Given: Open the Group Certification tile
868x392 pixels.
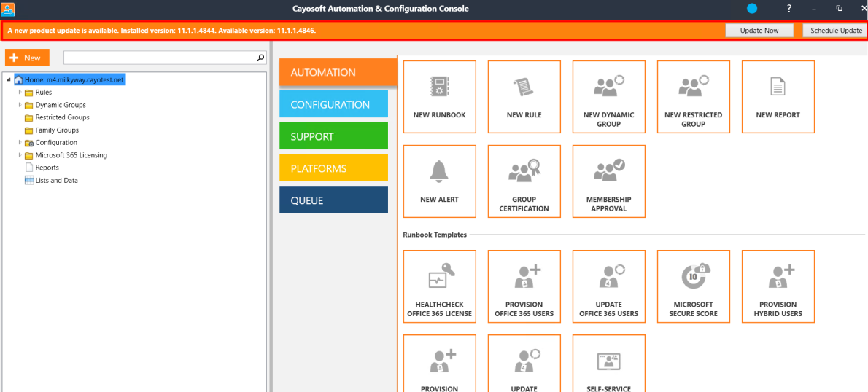Looking at the screenshot, I should click(x=524, y=181).
